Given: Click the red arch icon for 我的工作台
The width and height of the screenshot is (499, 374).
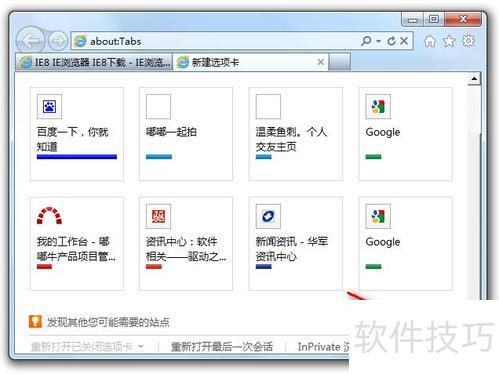Looking at the screenshot, I should [x=49, y=216].
